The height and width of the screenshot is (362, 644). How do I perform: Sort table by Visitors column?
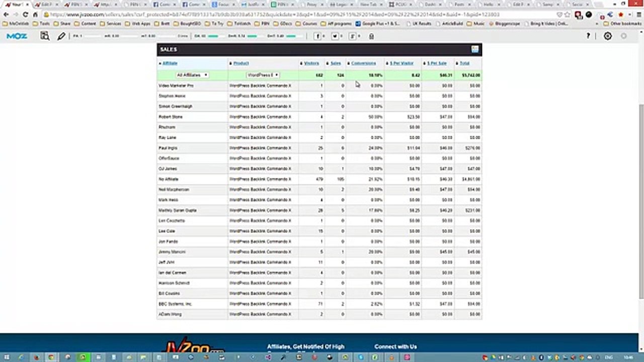point(311,63)
